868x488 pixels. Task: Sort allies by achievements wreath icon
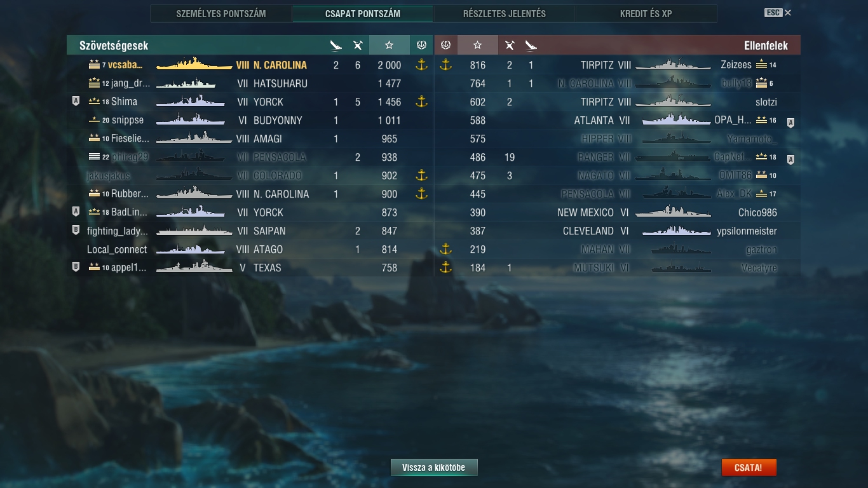click(x=421, y=45)
